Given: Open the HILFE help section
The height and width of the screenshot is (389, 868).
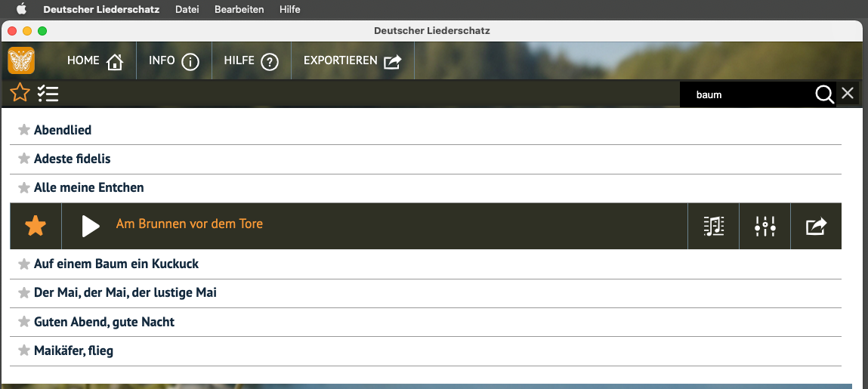Looking at the screenshot, I should (252, 61).
